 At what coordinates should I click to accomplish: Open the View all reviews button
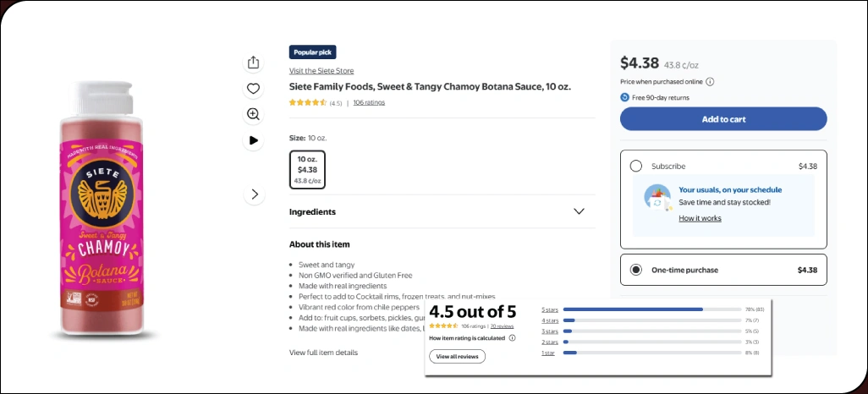click(458, 357)
